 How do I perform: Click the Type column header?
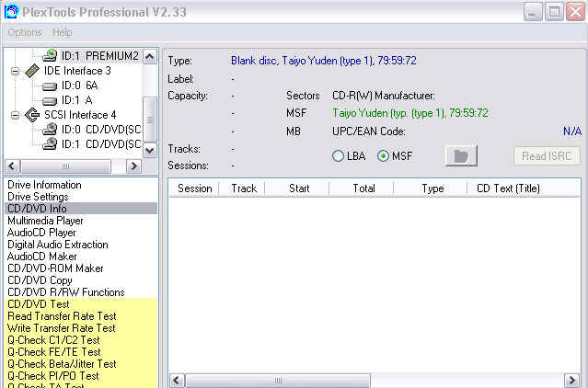point(431,188)
